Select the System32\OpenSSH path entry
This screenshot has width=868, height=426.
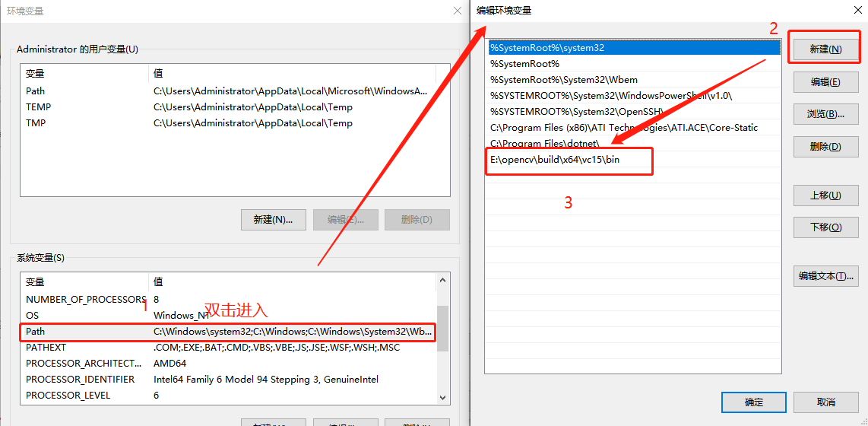633,111
